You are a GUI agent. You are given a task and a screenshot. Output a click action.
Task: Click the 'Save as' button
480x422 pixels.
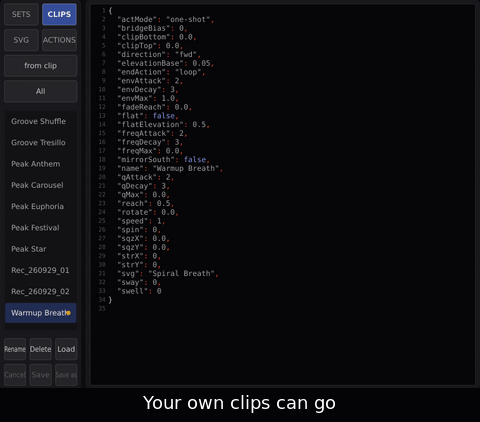[66, 375]
